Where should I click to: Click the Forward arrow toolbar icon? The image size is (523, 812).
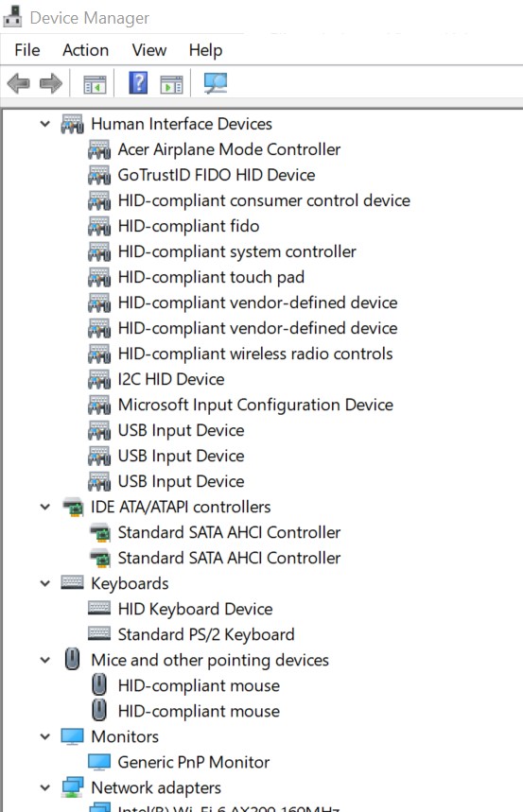point(51,83)
